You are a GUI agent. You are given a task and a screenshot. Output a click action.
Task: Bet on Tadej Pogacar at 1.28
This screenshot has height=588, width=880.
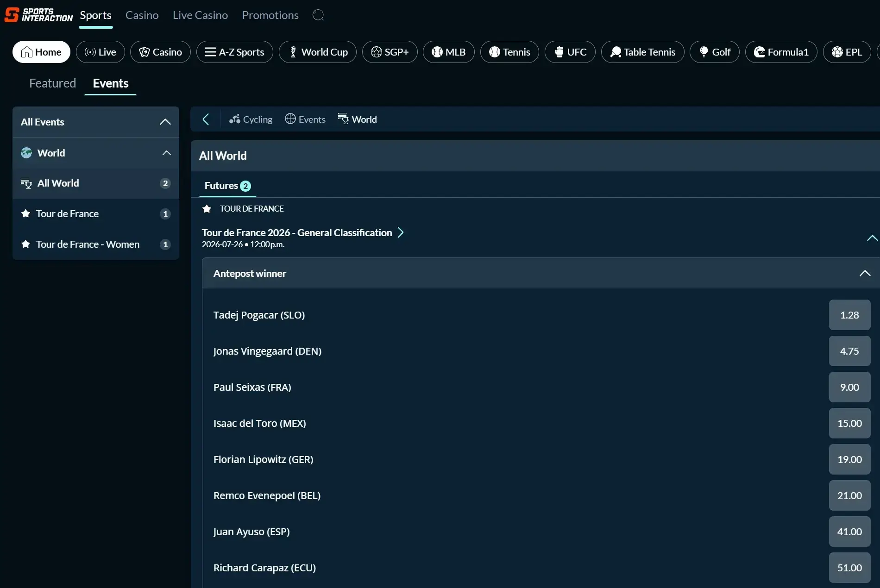pyautogui.click(x=849, y=315)
